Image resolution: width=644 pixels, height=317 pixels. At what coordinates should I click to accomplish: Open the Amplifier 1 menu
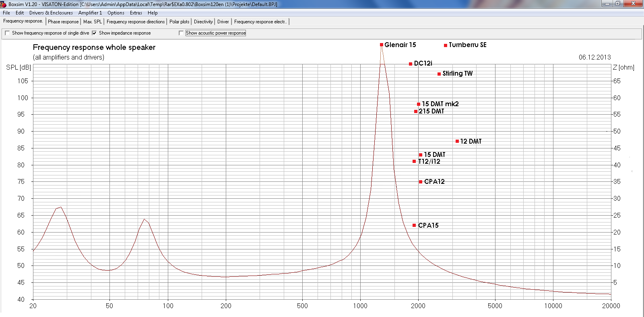[90, 13]
